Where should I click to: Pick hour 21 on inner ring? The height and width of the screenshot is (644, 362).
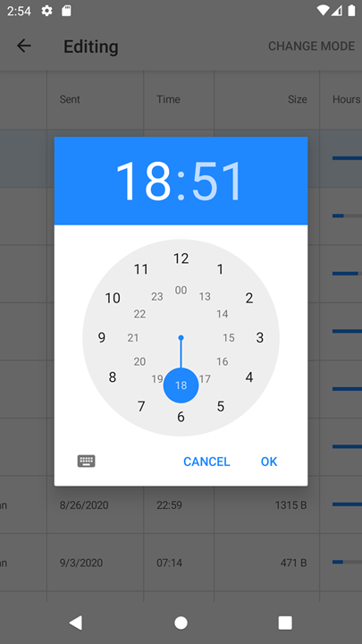pyautogui.click(x=133, y=337)
